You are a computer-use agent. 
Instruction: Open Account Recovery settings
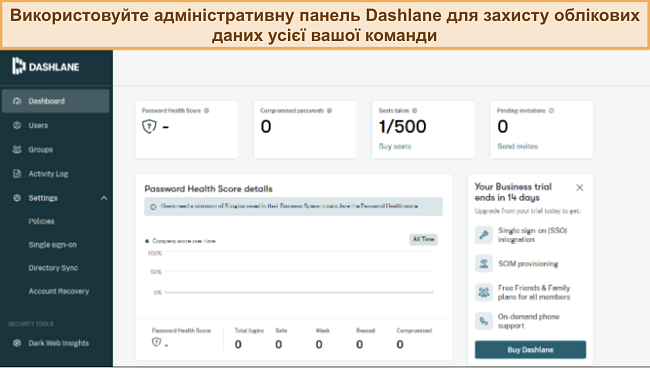coord(58,291)
